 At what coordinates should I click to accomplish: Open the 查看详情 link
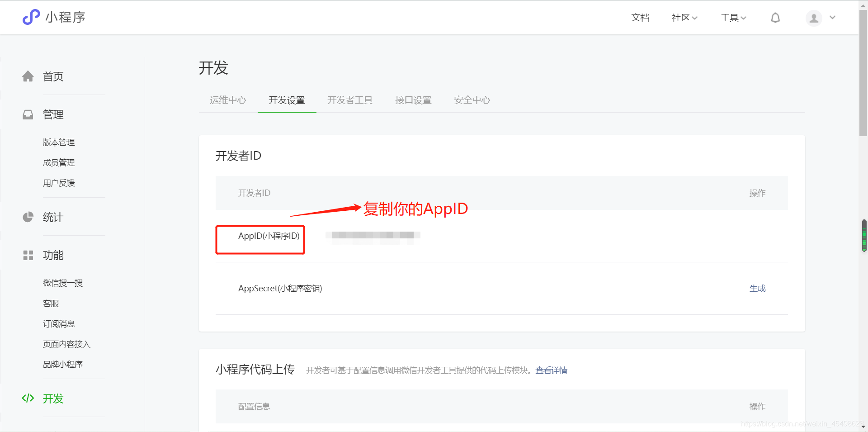[551, 370]
